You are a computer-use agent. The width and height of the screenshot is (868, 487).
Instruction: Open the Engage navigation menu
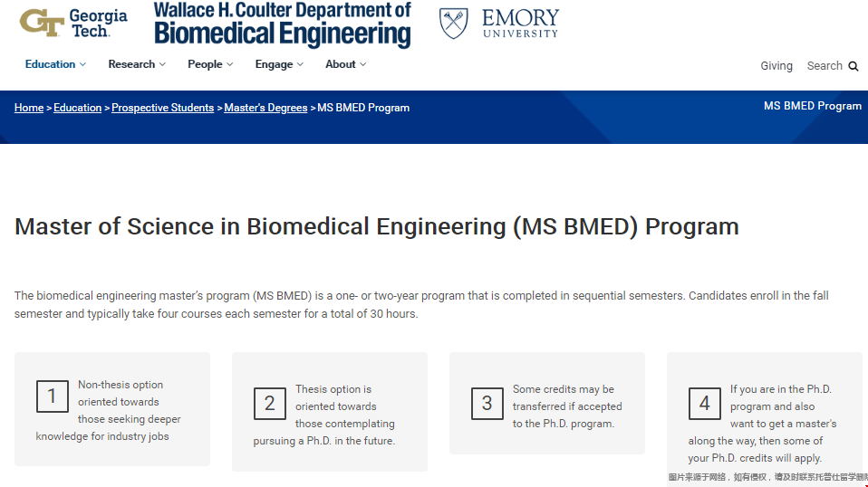coord(279,64)
